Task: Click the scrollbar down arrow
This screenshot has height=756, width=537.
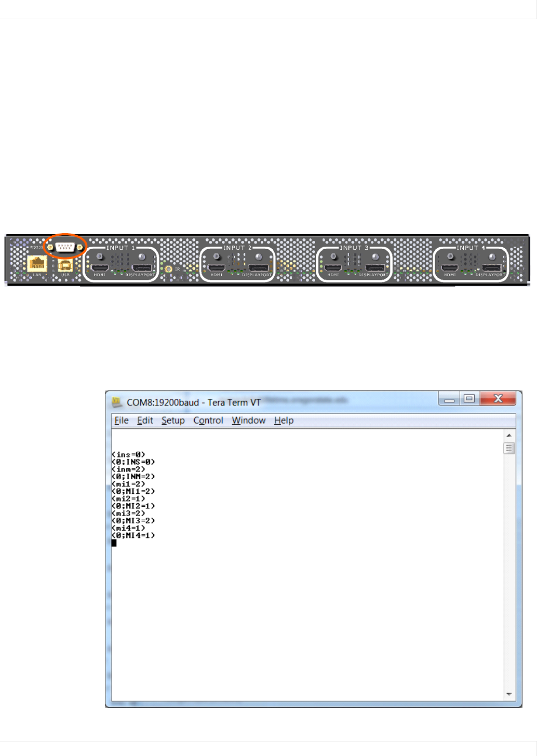Action: tap(509, 694)
